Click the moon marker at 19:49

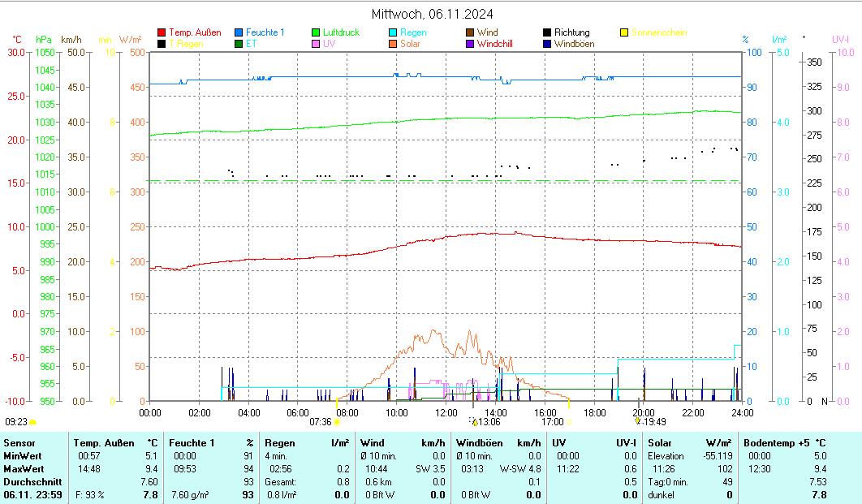[x=638, y=421]
